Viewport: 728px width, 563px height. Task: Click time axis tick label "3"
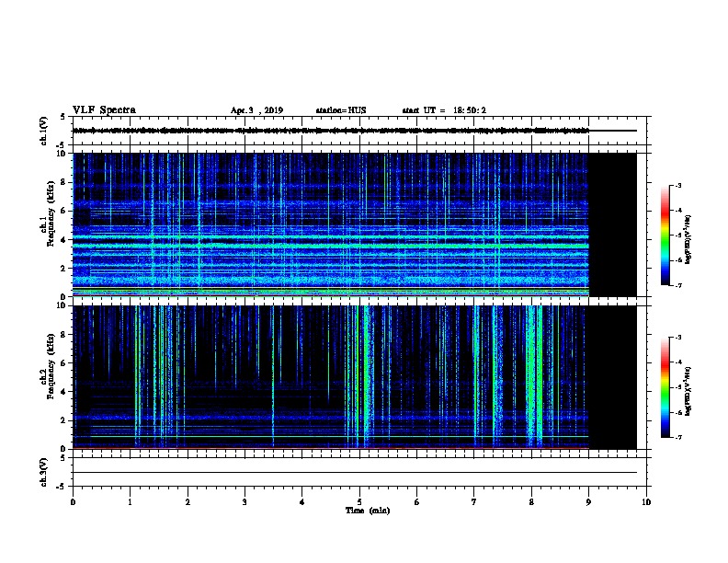click(245, 502)
